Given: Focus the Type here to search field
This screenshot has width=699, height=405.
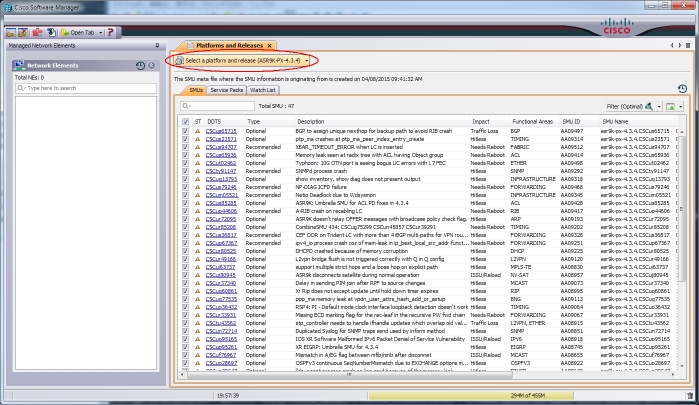Looking at the screenshot, I should 86,88.
